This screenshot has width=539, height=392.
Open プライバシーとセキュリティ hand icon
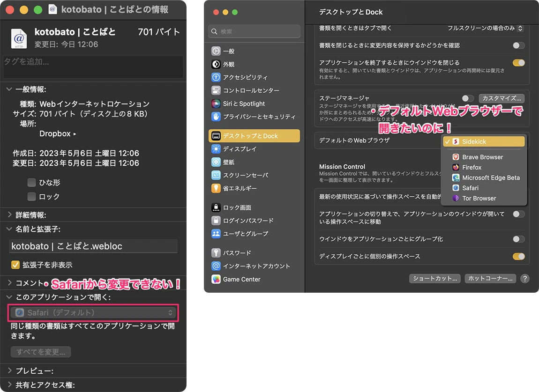coord(216,117)
